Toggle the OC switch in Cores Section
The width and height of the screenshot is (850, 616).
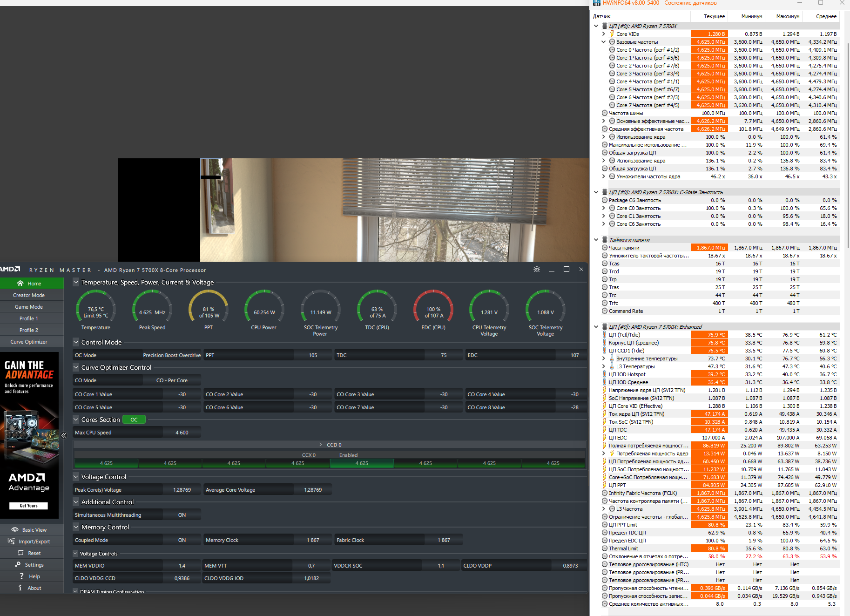pos(134,420)
